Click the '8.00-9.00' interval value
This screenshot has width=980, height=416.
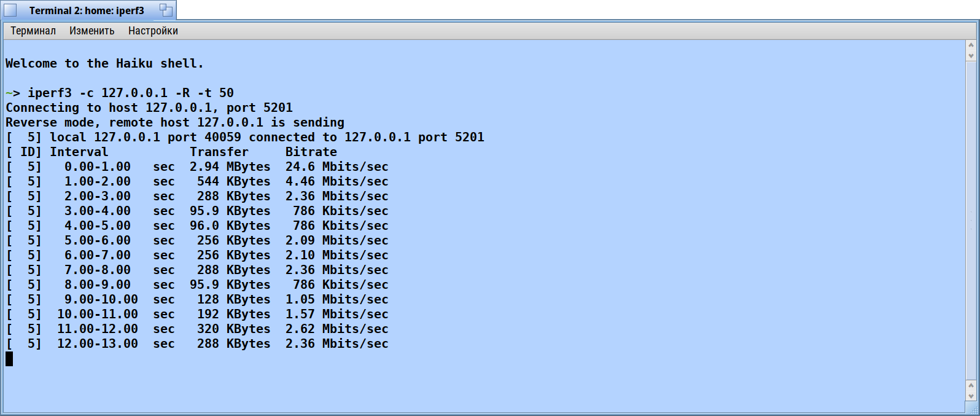98,285
